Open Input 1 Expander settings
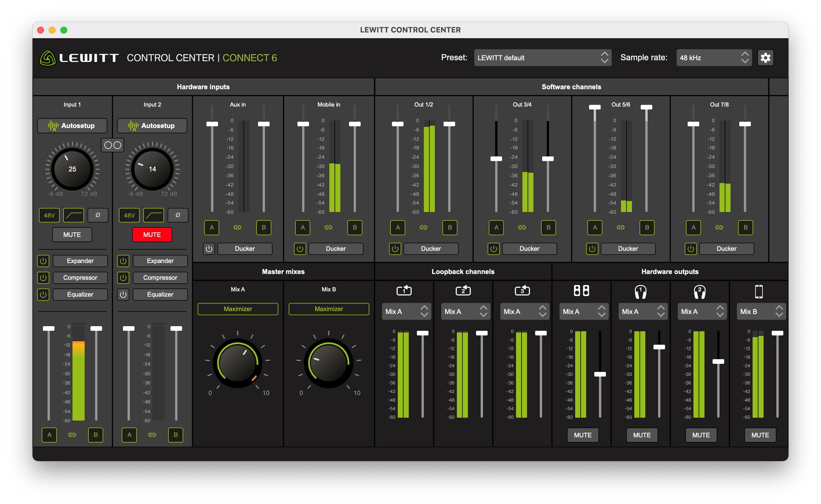821x504 pixels. click(x=80, y=261)
